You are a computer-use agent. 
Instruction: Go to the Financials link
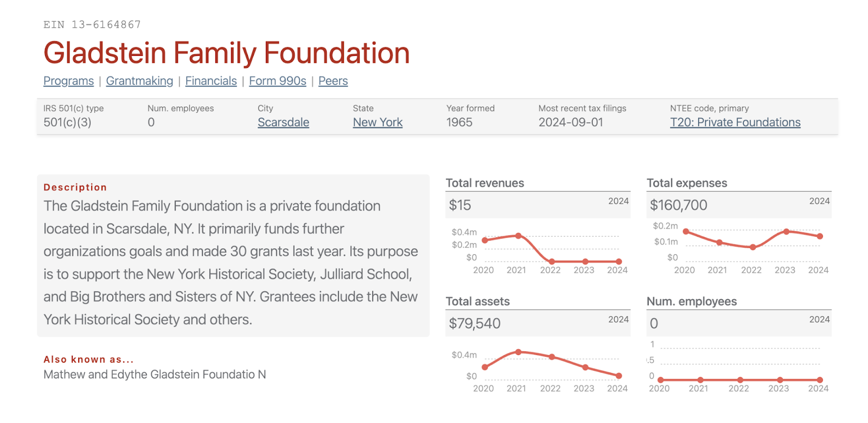point(211,81)
